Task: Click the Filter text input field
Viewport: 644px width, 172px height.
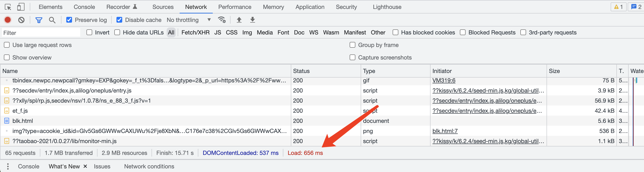Action: [x=41, y=33]
